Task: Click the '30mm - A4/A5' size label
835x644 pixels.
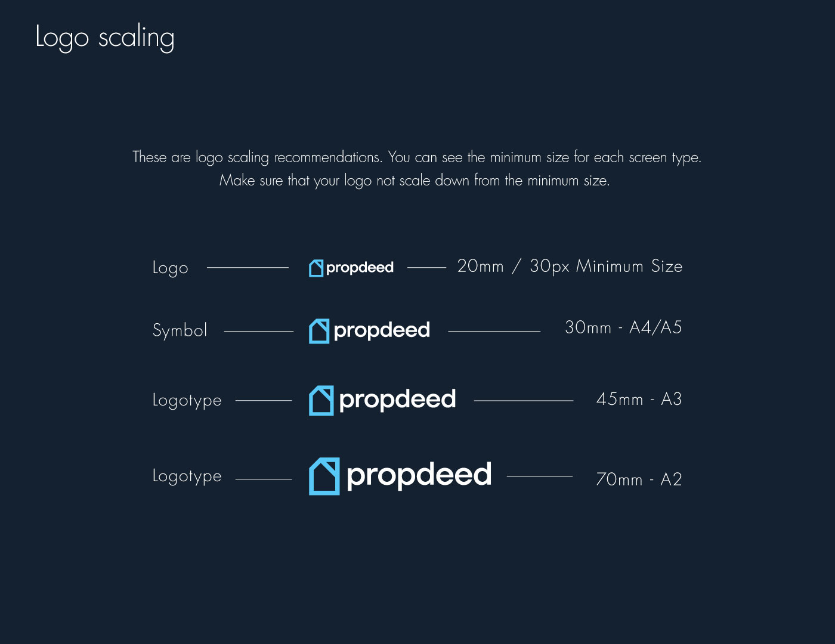Action: (623, 327)
